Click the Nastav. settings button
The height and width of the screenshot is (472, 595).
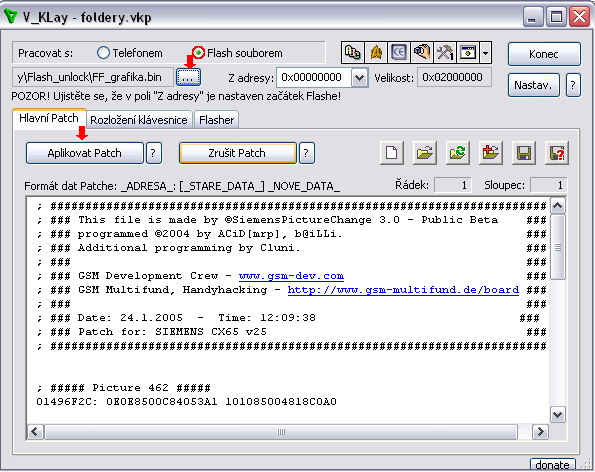point(533,85)
